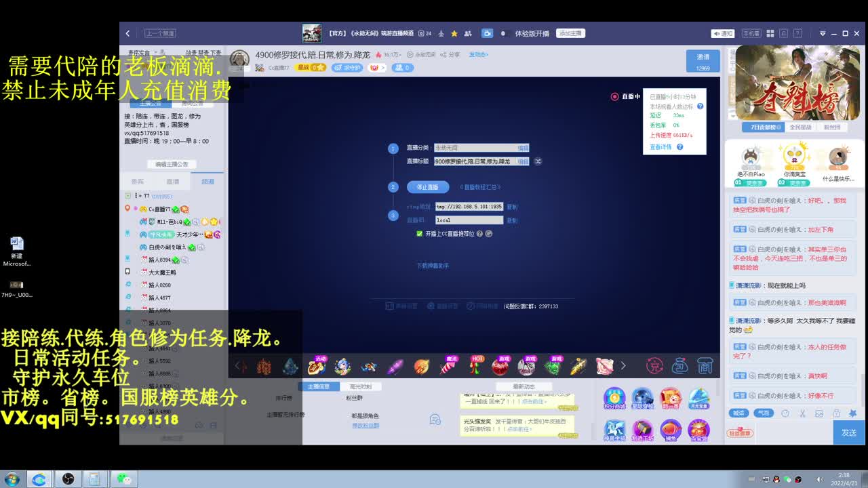This screenshot has width=868, height=488.
Task: Click the scissors screenshot icon in chat toolbar
Action: click(802, 413)
